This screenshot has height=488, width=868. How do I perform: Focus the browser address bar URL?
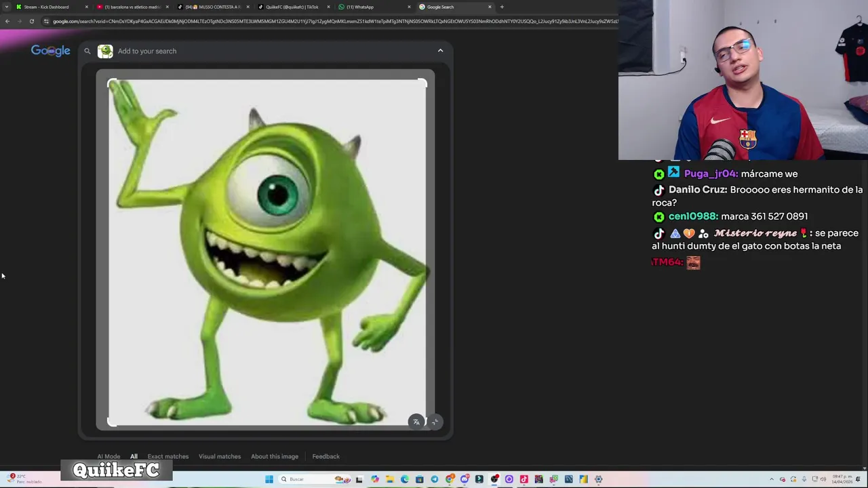pos(336,21)
